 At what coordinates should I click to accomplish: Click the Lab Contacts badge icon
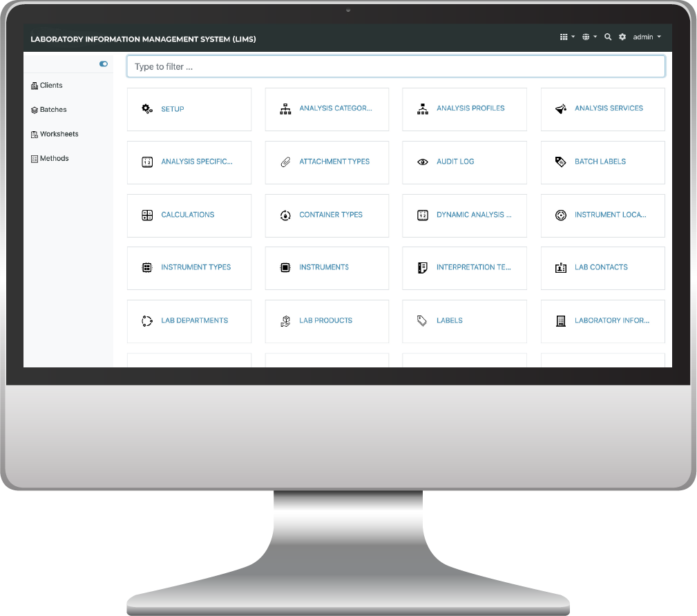561,267
